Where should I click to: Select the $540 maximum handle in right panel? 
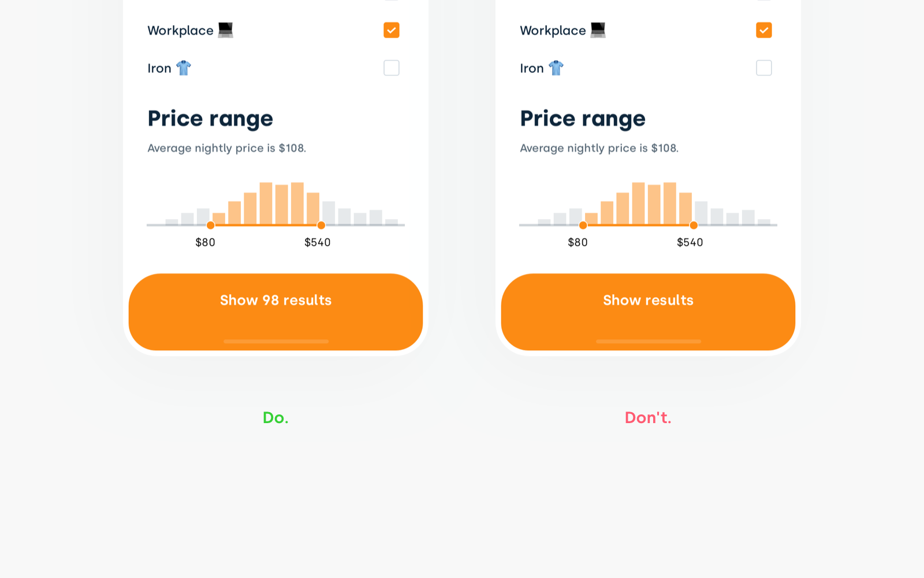tap(694, 225)
